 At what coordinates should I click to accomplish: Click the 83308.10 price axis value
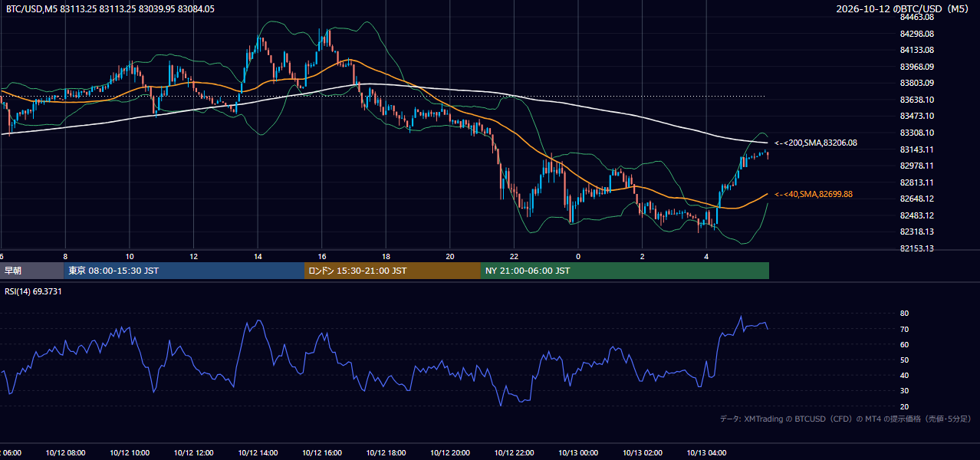(916, 133)
